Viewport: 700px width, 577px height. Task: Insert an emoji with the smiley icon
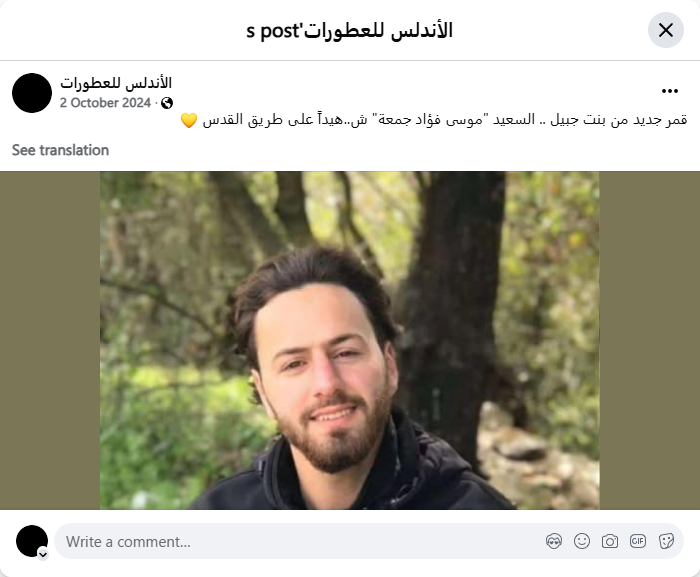pos(582,541)
